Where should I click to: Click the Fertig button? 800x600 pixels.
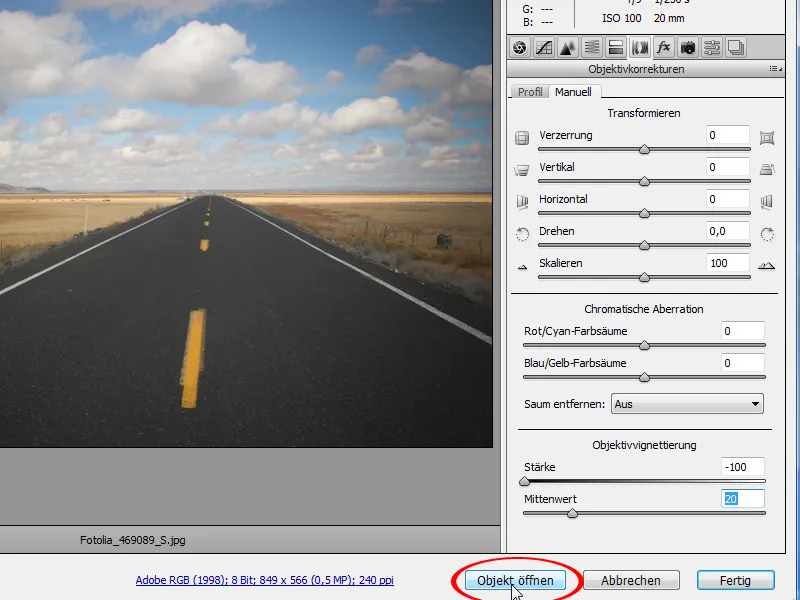(735, 581)
